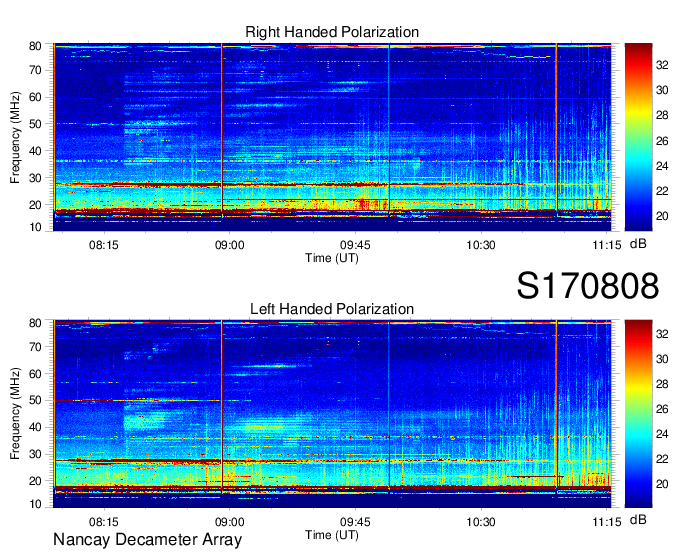Click the 10 frequency tick in the bottom panel
The height and width of the screenshot is (552, 680).
pos(35,504)
